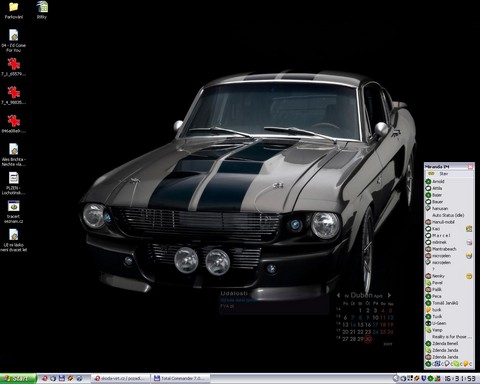Select day 22 in the calendar widget

click(360, 332)
